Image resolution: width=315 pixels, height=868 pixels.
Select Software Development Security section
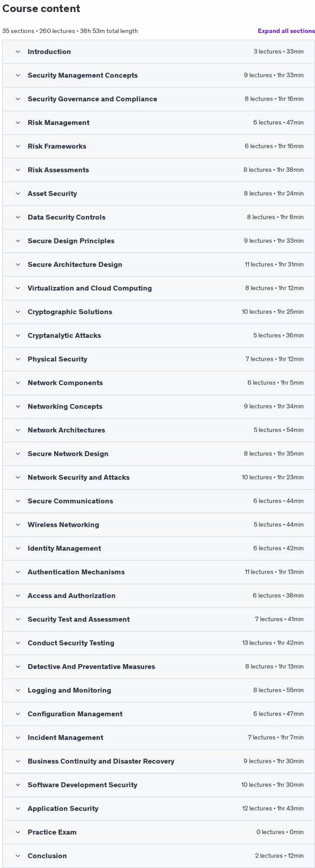coord(159,785)
